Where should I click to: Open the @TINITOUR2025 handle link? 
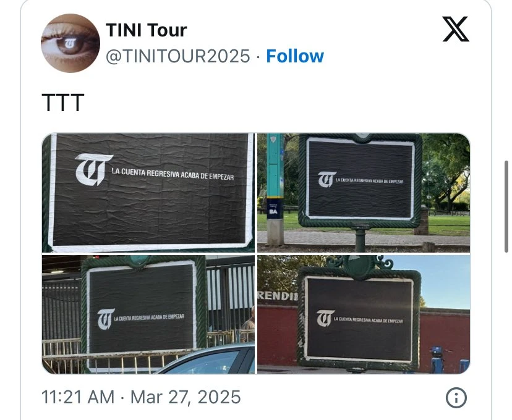(178, 56)
